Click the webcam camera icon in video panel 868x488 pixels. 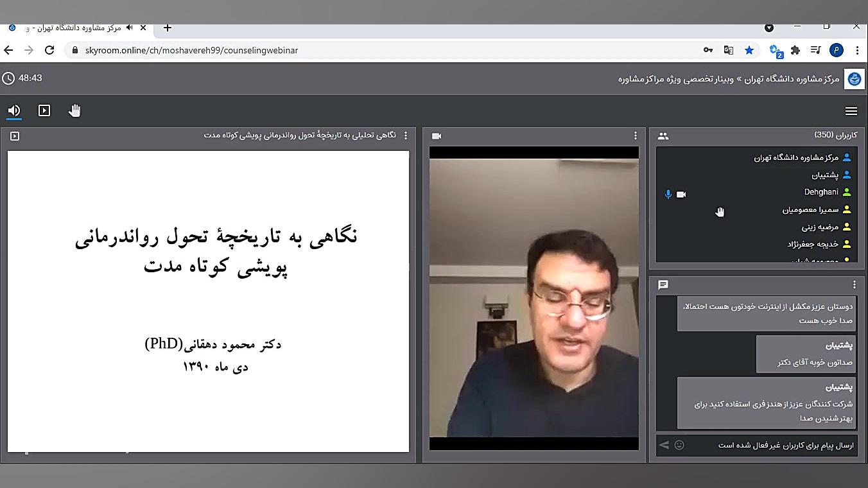click(x=437, y=136)
